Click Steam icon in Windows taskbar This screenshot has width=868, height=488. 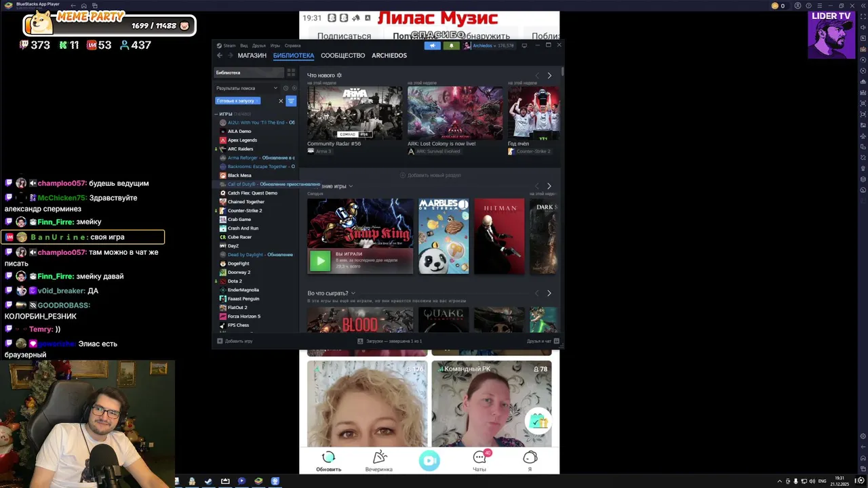(x=208, y=481)
